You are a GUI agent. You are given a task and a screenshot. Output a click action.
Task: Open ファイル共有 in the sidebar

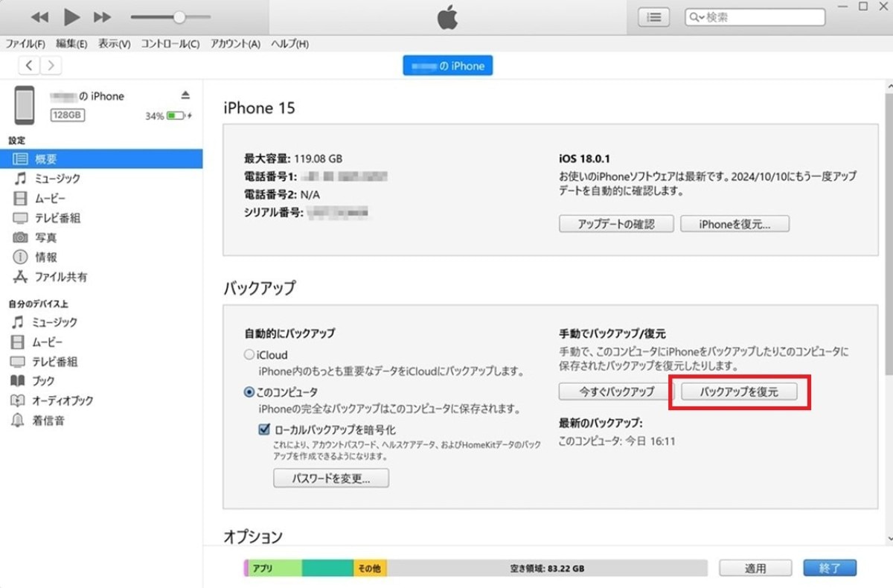pyautogui.click(x=60, y=277)
